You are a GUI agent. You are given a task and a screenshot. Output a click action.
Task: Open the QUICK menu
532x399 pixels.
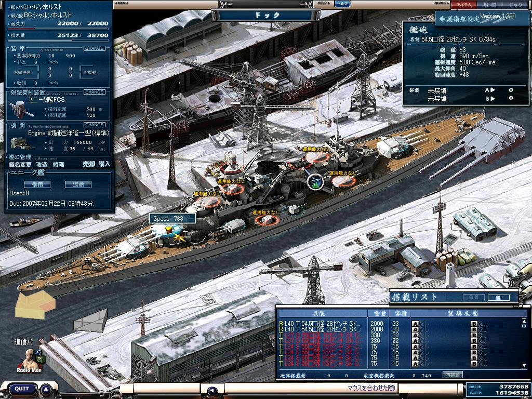coord(442,3)
